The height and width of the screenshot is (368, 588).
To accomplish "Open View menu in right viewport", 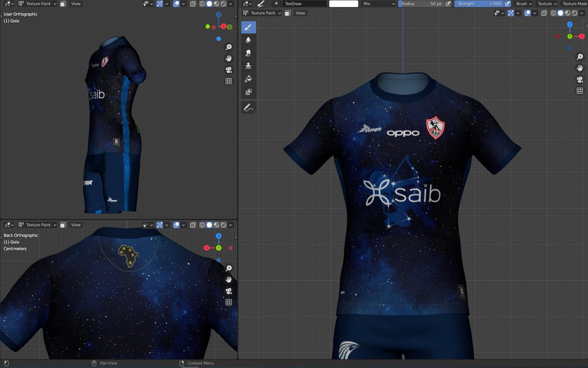I will click(300, 13).
